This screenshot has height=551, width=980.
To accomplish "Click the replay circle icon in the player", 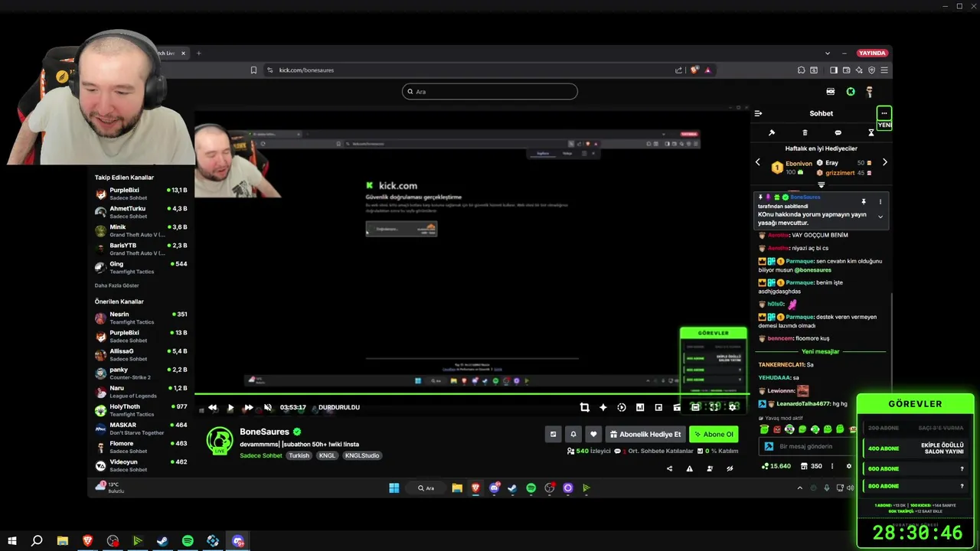I will [622, 407].
